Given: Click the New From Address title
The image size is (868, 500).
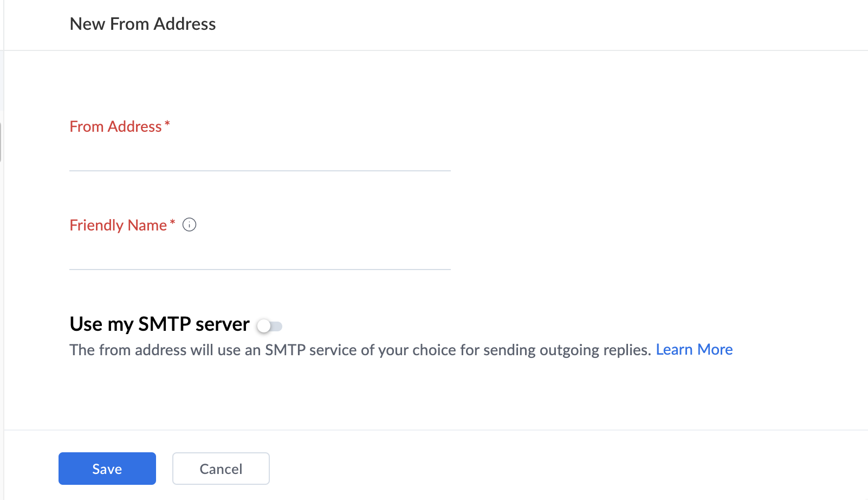Looking at the screenshot, I should (x=142, y=24).
